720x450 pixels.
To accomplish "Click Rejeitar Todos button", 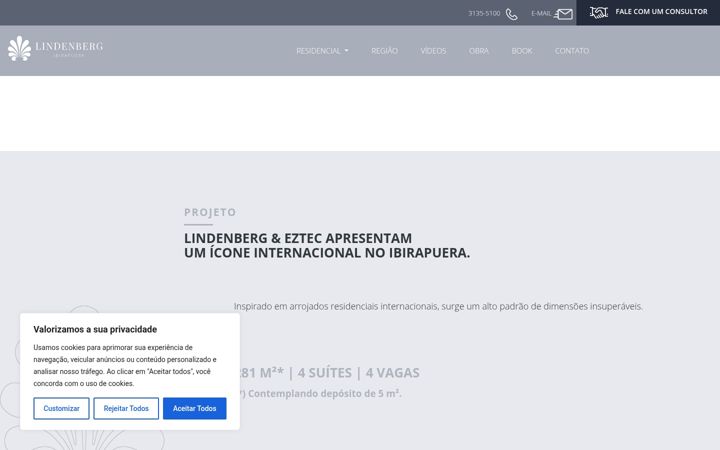I will coord(126,408).
